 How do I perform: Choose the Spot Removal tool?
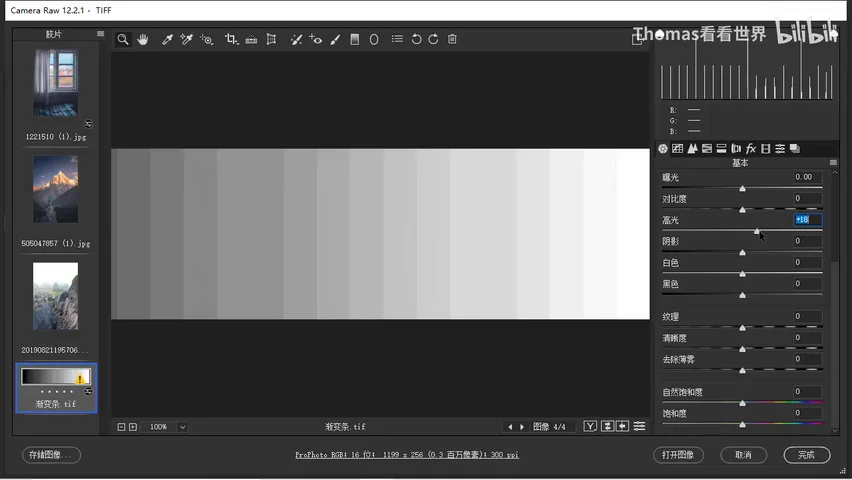tap(296, 39)
